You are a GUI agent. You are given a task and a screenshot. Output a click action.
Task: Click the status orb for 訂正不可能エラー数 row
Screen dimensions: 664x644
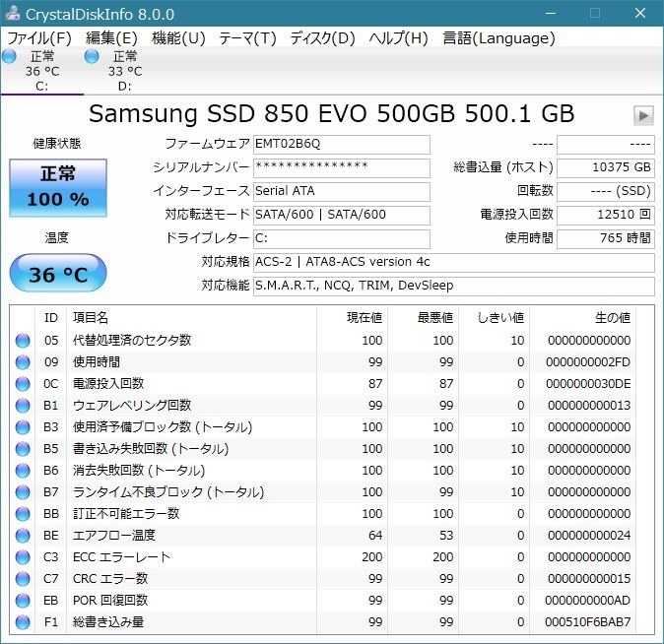coord(23,514)
